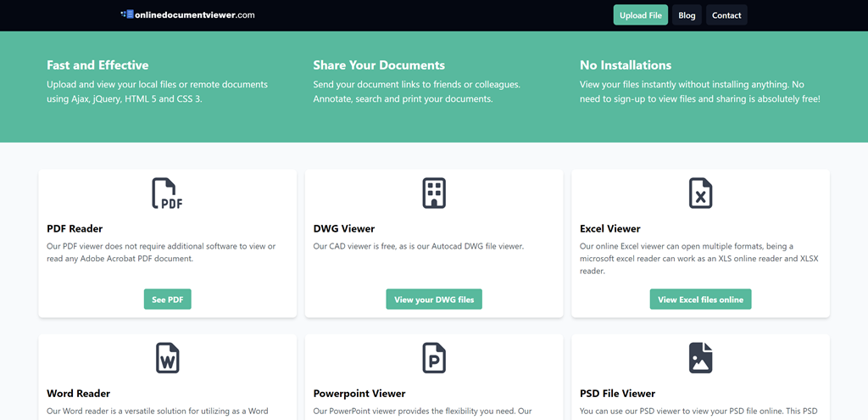Click the DWG Viewer building icon
The height and width of the screenshot is (420, 868).
(434, 193)
